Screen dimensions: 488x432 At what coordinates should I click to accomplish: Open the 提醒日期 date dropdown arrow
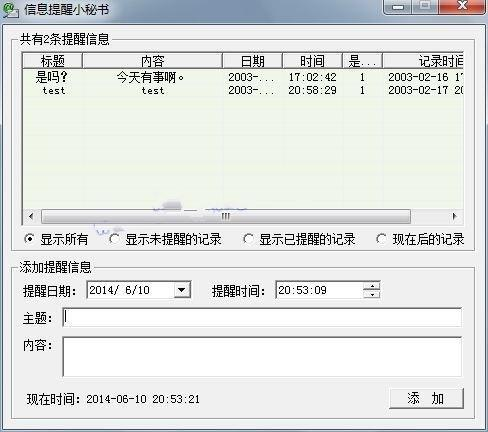click(182, 290)
